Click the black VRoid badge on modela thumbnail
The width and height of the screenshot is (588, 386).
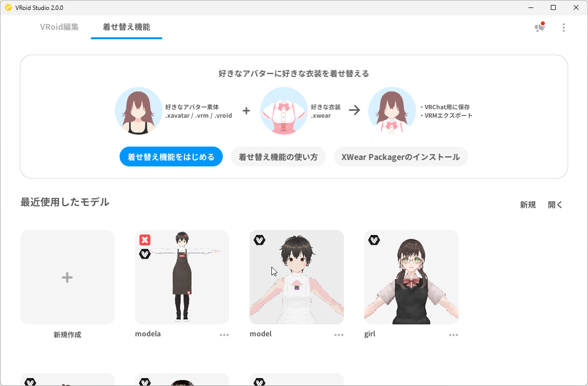point(144,254)
